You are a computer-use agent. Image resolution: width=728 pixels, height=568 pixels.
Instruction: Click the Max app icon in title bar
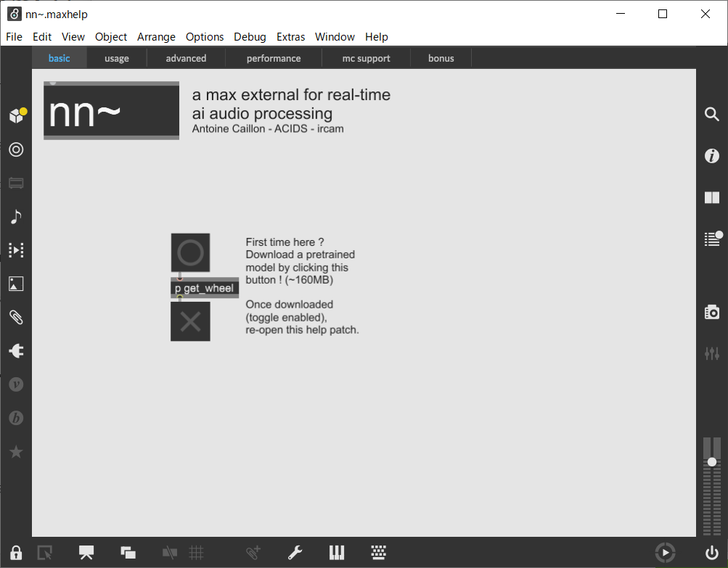[x=14, y=14]
